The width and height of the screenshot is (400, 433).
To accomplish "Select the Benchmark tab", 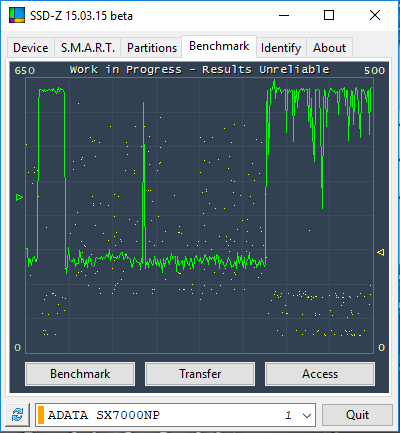I will 219,46.
